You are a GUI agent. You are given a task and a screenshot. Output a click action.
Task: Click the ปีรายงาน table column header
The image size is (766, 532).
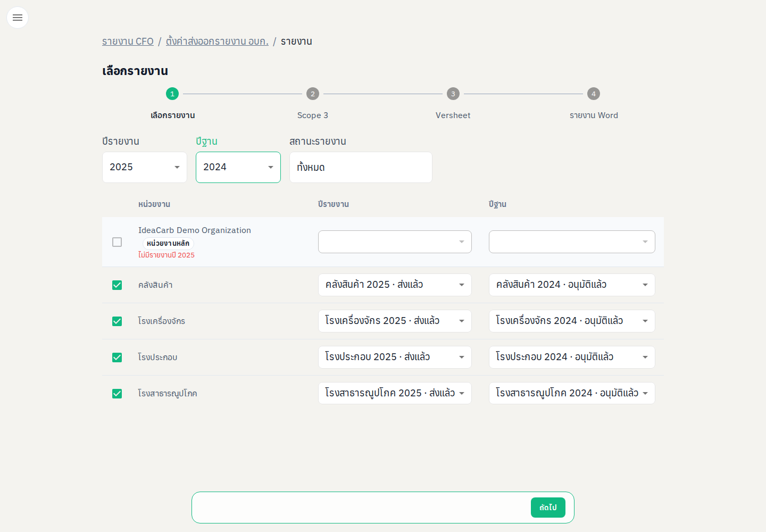click(x=334, y=204)
